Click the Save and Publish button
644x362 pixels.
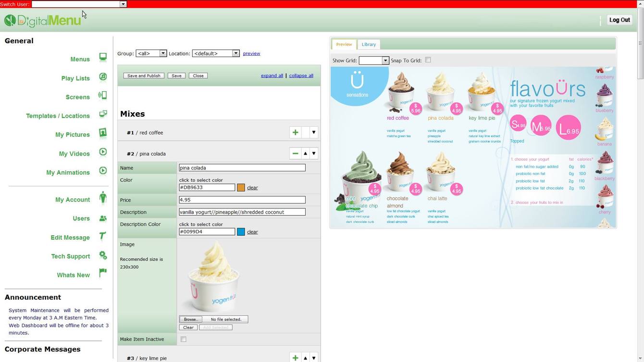pos(144,76)
